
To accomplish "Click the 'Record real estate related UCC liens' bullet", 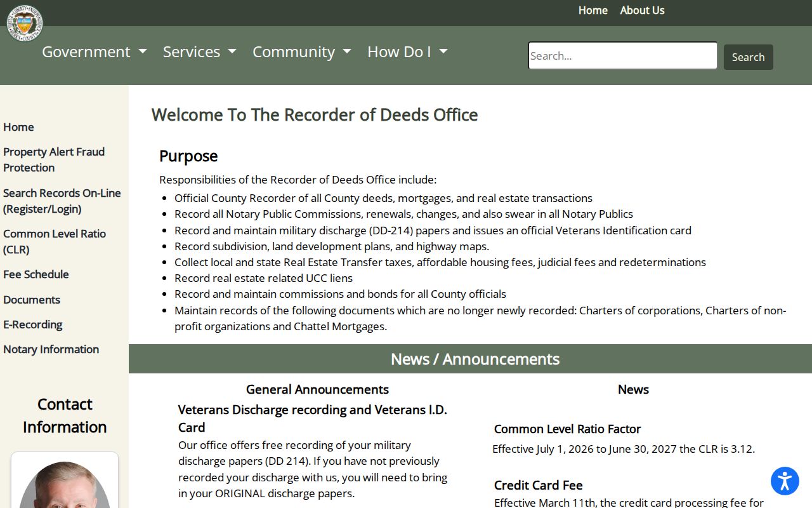I will tap(263, 278).
